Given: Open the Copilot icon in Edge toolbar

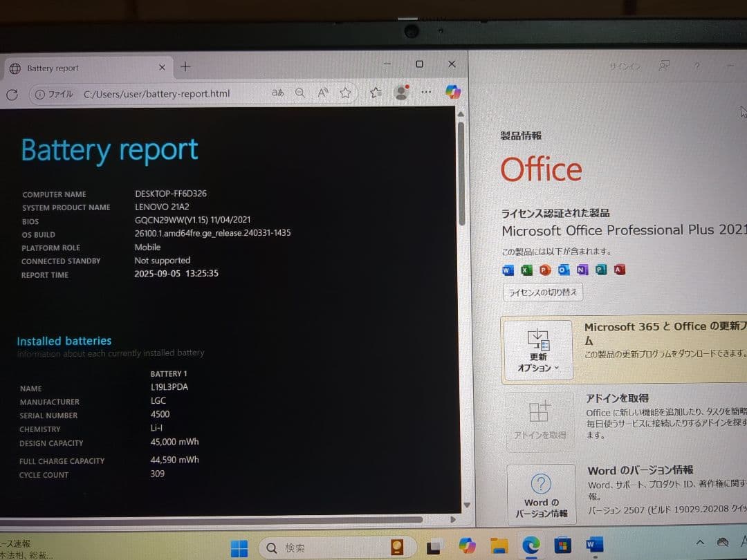Looking at the screenshot, I should (x=453, y=92).
